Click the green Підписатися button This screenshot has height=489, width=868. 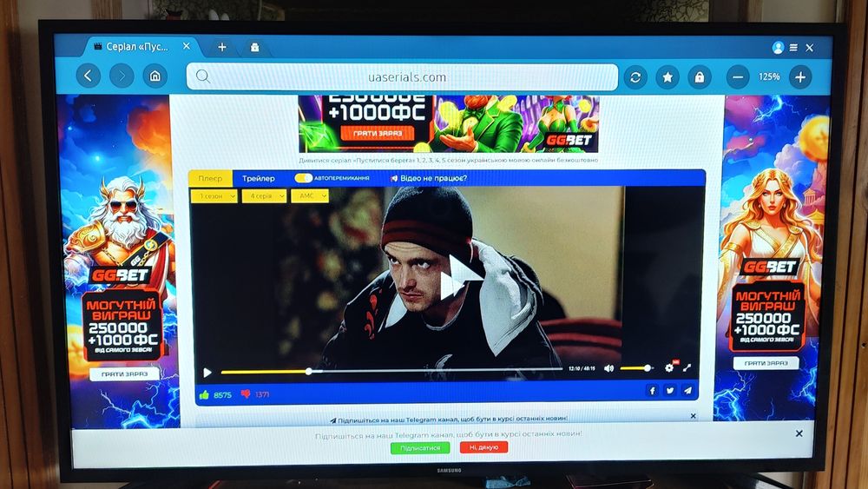(x=419, y=448)
